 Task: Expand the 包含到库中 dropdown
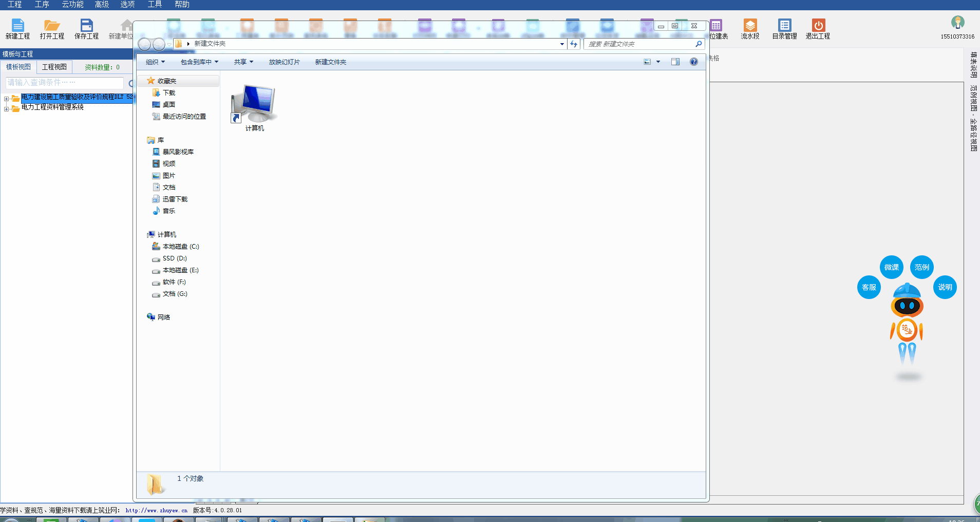coord(199,62)
